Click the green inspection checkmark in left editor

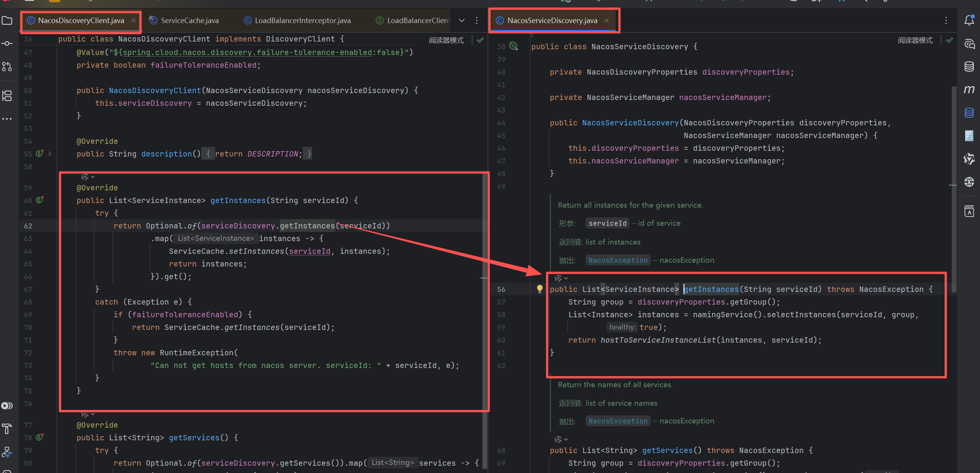click(480, 40)
